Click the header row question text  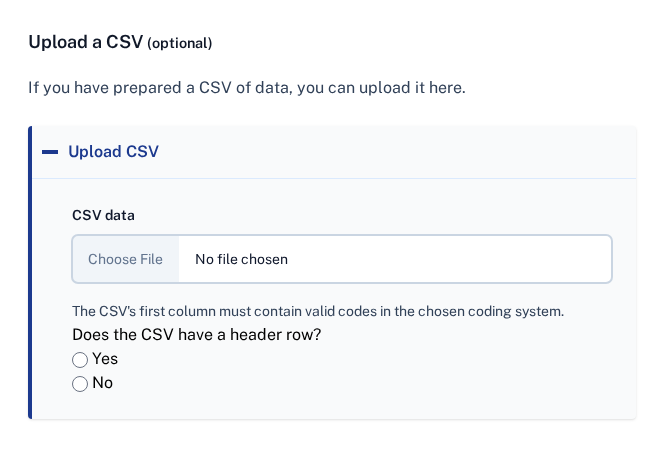pos(196,335)
